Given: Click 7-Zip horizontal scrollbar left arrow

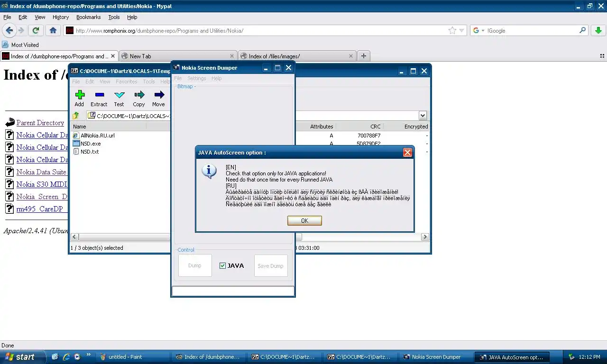Looking at the screenshot, I should 75,237.
